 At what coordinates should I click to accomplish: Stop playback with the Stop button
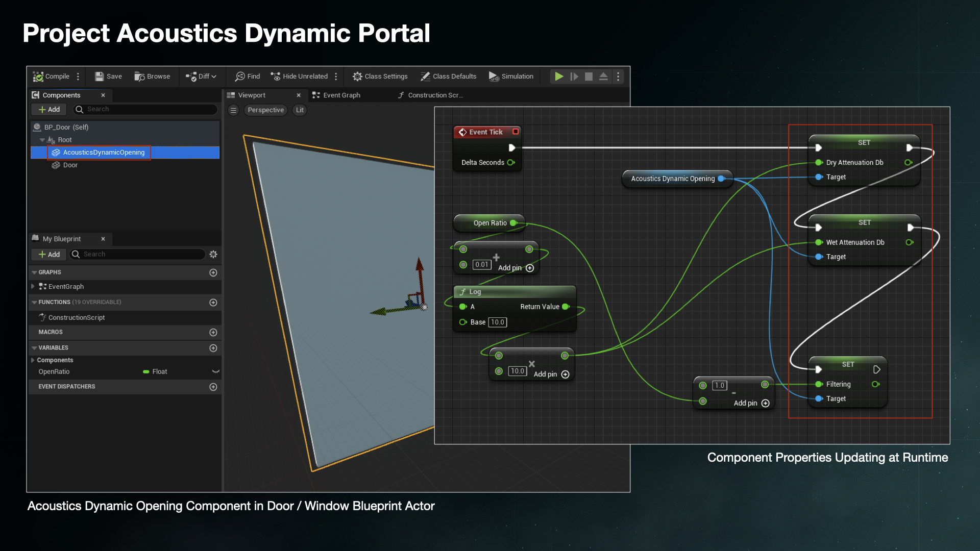(x=589, y=77)
